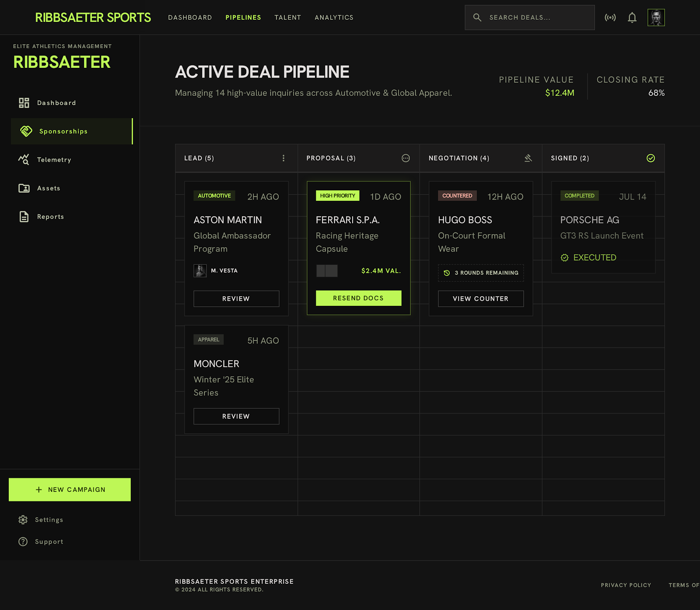Click View Counter for Hugo Boss

[x=481, y=298]
